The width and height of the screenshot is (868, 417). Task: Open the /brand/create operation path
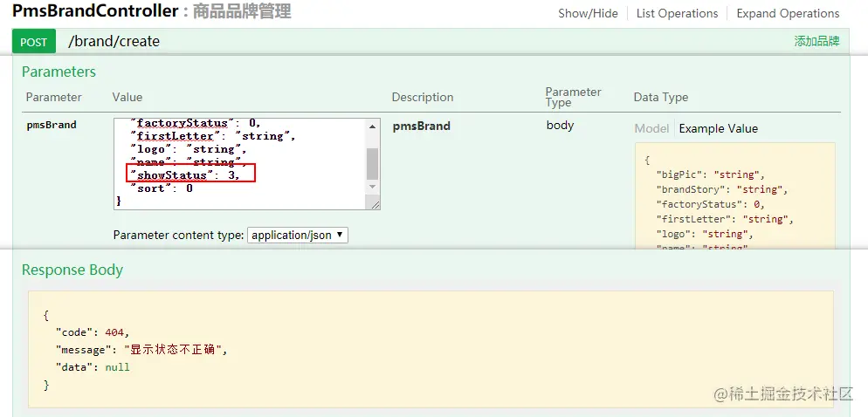114,42
